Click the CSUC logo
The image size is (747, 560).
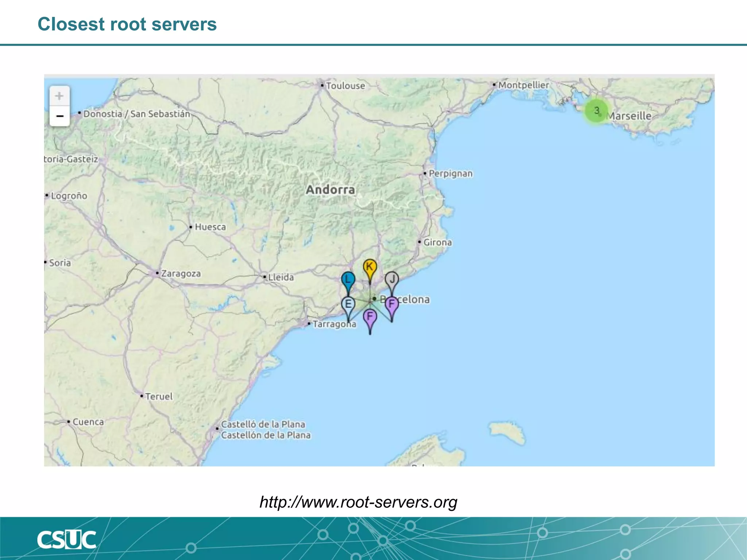coord(66,540)
